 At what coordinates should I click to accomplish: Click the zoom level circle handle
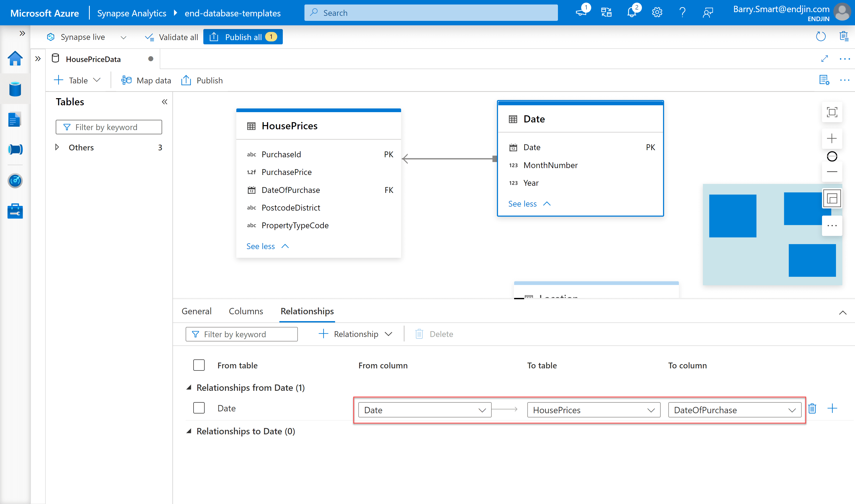coord(832,156)
